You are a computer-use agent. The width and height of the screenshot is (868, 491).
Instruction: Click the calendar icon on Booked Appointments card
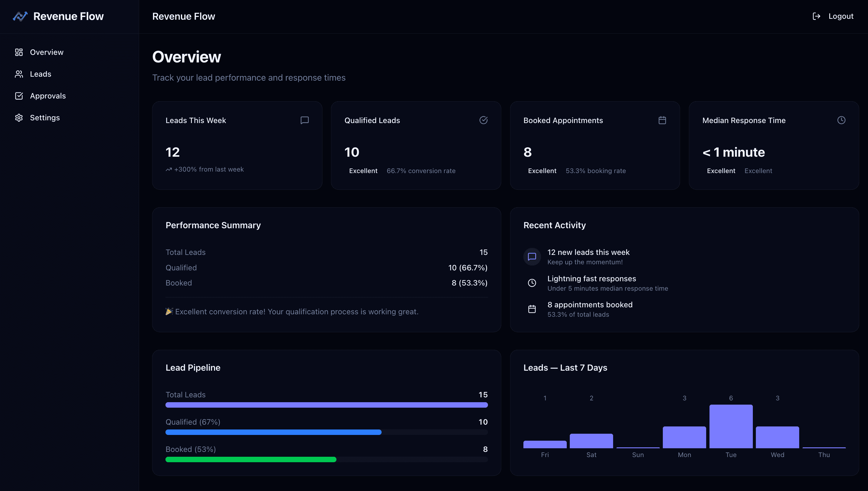point(662,120)
